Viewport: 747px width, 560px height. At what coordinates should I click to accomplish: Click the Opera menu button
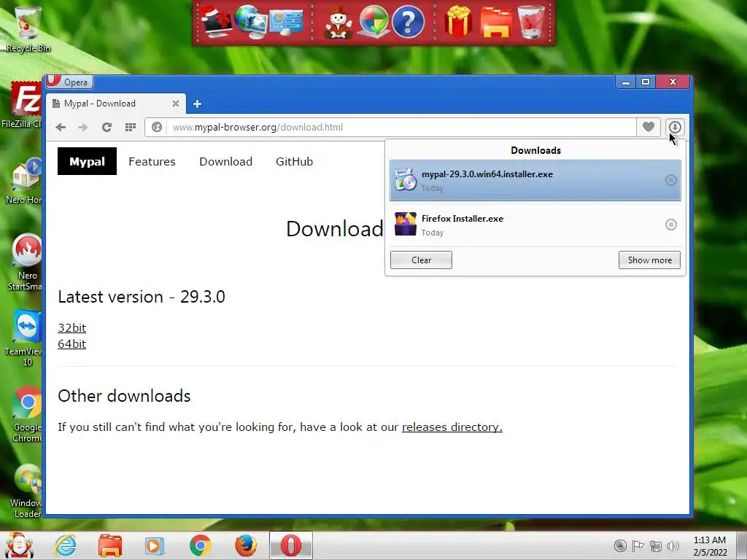point(69,82)
